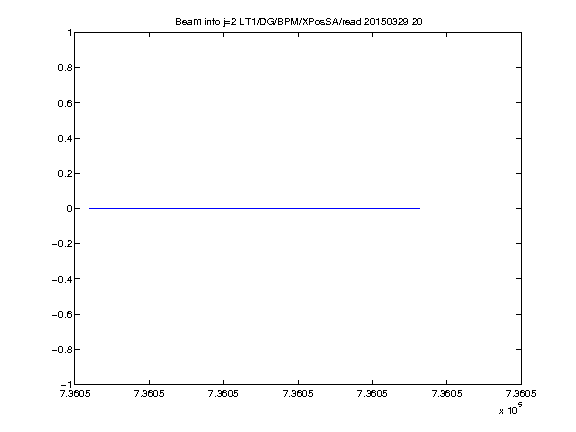
Task: Select the last 7.3605 x-axis tick label
Action: click(x=521, y=394)
